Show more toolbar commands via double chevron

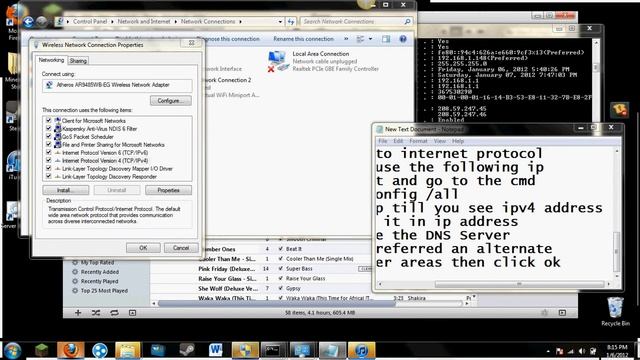346,39
